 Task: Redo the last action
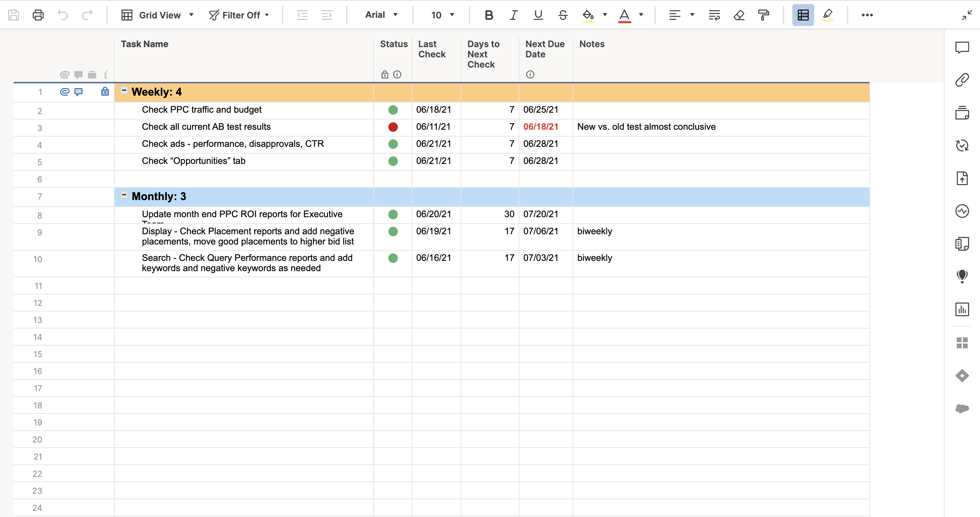pos(87,15)
